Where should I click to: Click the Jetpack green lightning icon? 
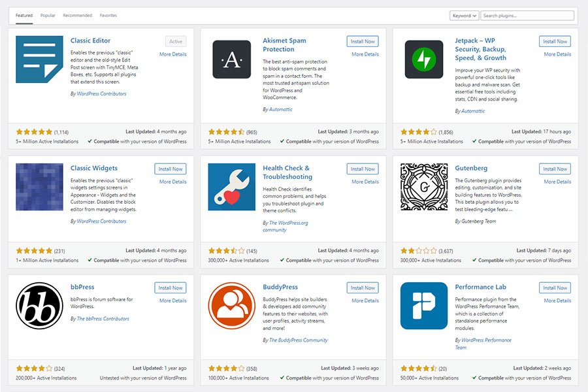pyautogui.click(x=423, y=59)
